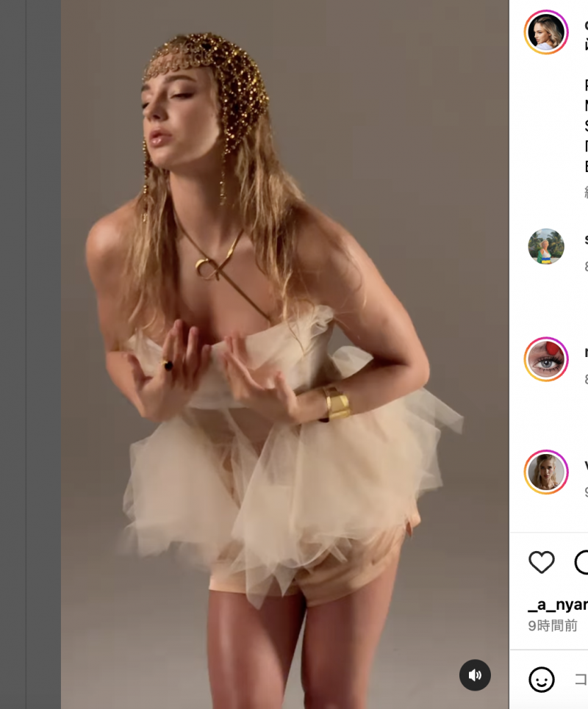Like the post with heart icon

click(542, 562)
